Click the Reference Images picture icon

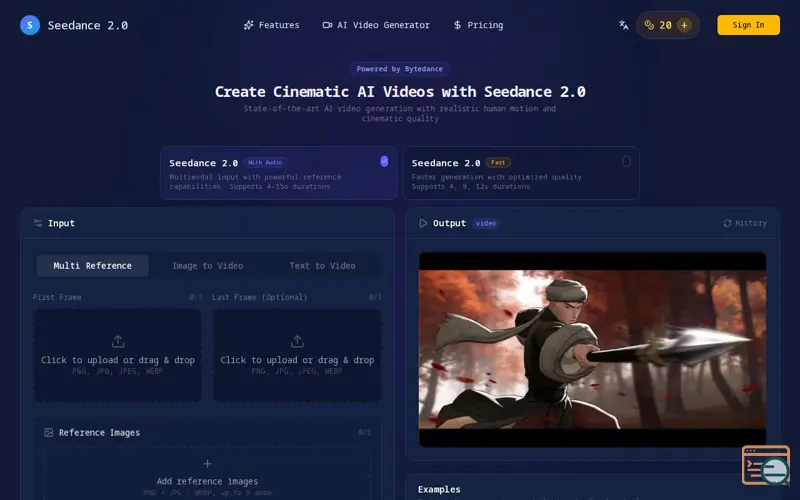[x=48, y=432]
